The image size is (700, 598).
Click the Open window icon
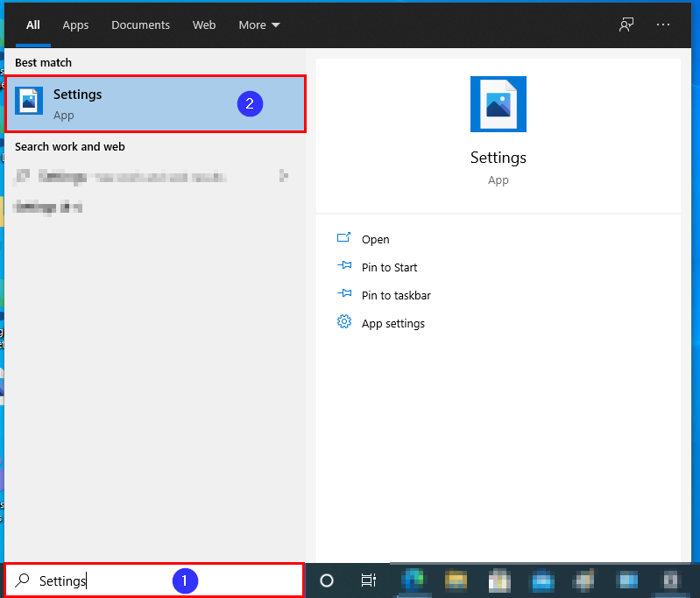[x=343, y=237]
